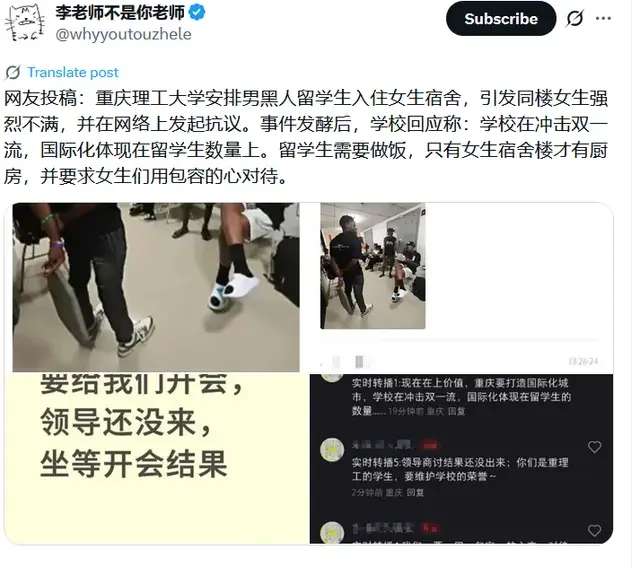Click the tweet body text paragraph
The image size is (640, 567).
pos(306,138)
